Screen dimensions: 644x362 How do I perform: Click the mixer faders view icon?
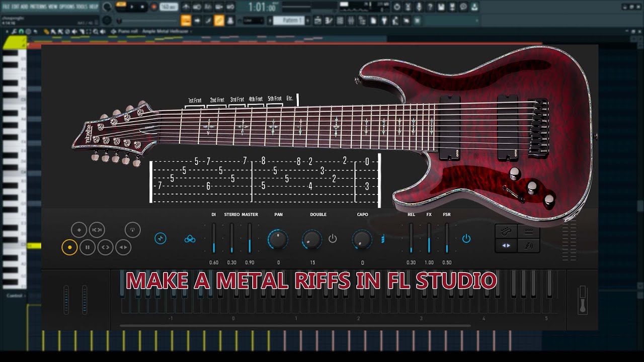(x=351, y=21)
